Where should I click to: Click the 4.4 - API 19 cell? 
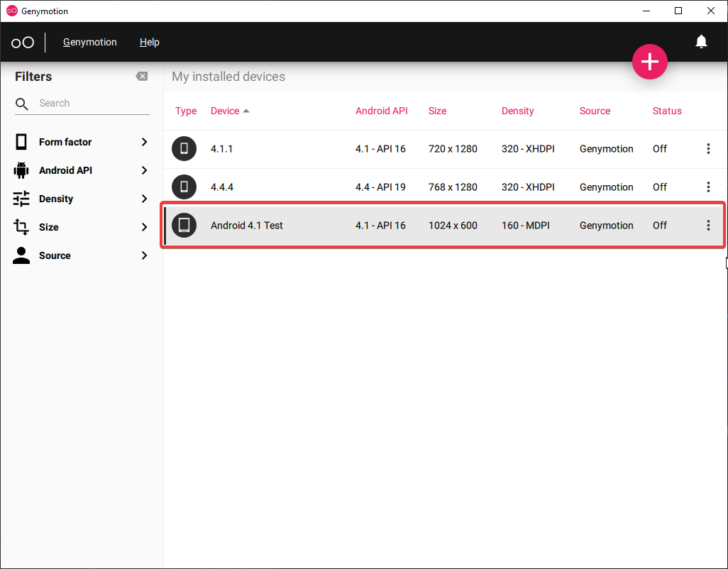(x=380, y=187)
